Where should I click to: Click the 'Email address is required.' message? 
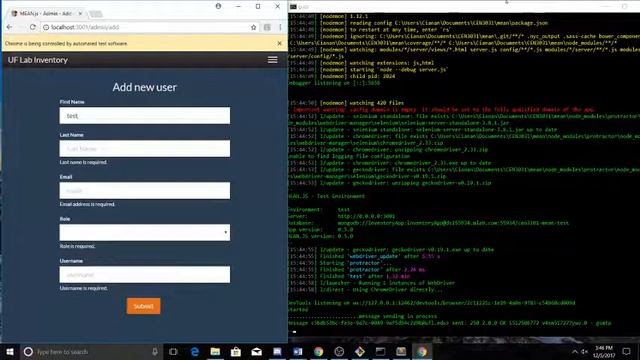click(87, 204)
